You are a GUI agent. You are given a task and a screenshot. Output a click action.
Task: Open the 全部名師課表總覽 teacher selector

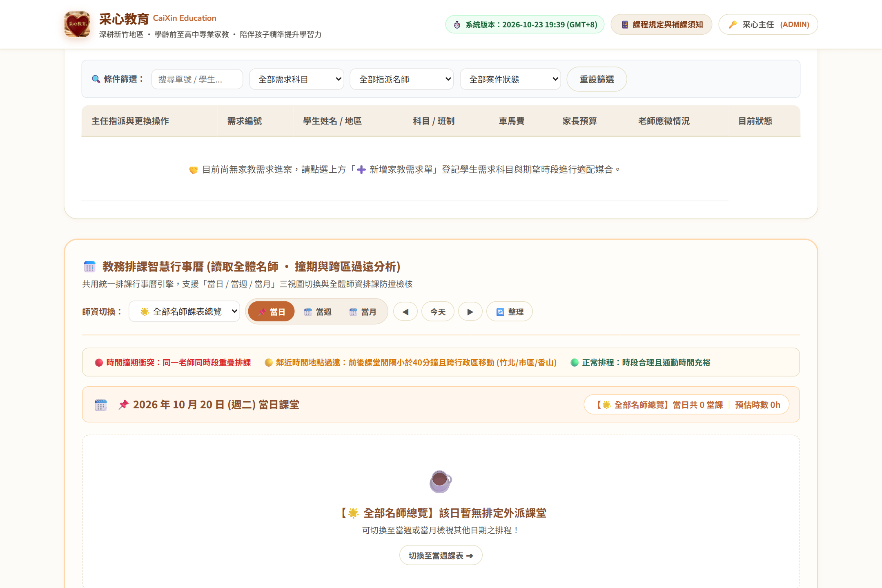click(x=184, y=312)
